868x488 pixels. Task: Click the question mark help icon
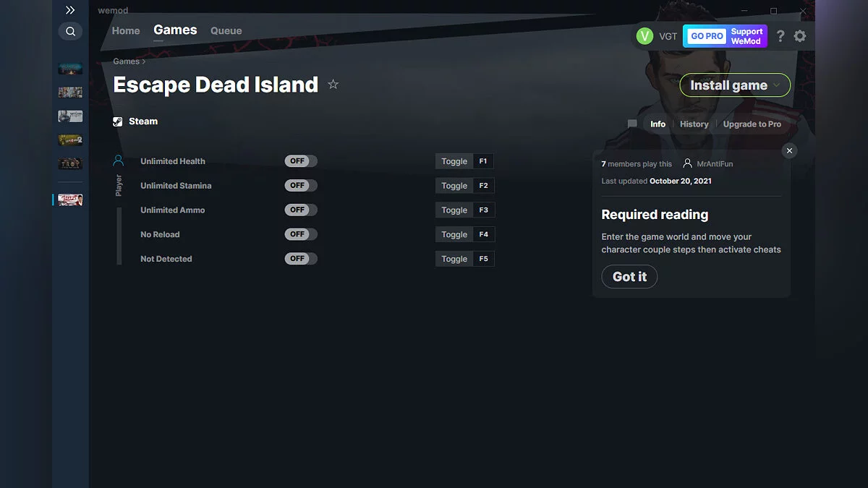pyautogui.click(x=780, y=35)
